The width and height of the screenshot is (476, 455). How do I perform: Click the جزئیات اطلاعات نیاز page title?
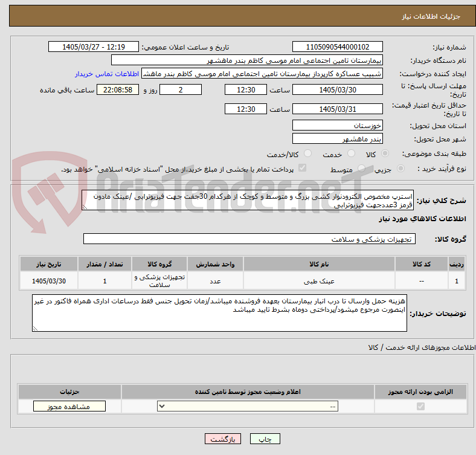431,16
